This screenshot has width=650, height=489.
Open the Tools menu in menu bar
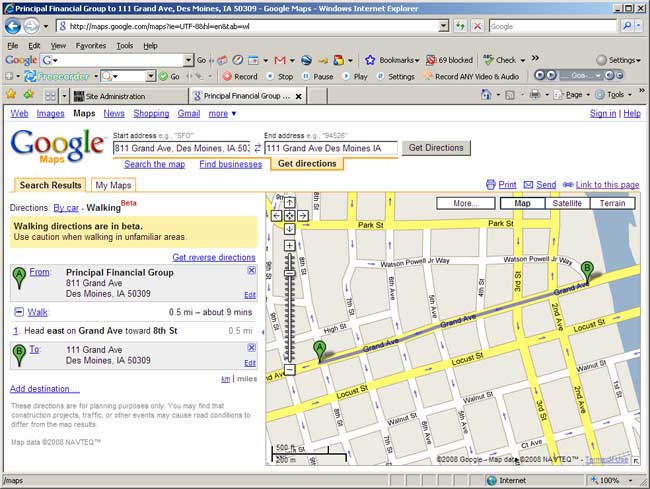pyautogui.click(x=124, y=46)
